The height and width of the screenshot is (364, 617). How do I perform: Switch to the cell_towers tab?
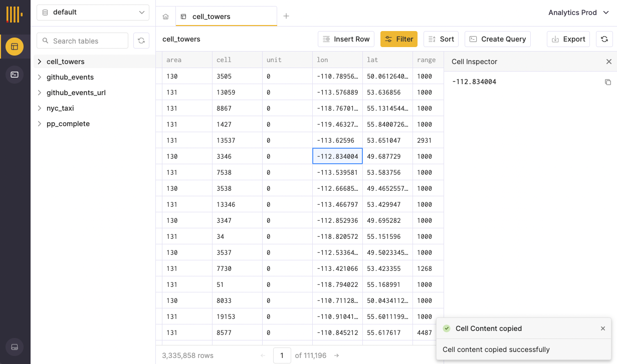coord(211,17)
